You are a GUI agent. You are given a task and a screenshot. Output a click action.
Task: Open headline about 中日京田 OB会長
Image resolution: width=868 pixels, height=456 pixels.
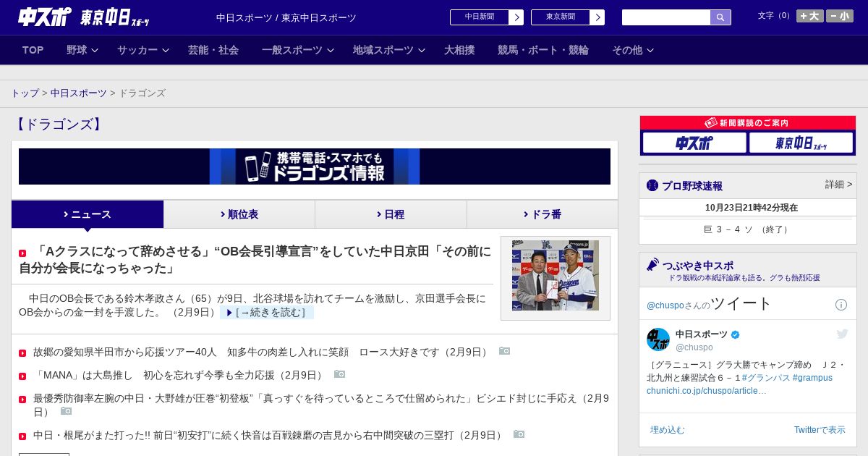pyautogui.click(x=255, y=260)
